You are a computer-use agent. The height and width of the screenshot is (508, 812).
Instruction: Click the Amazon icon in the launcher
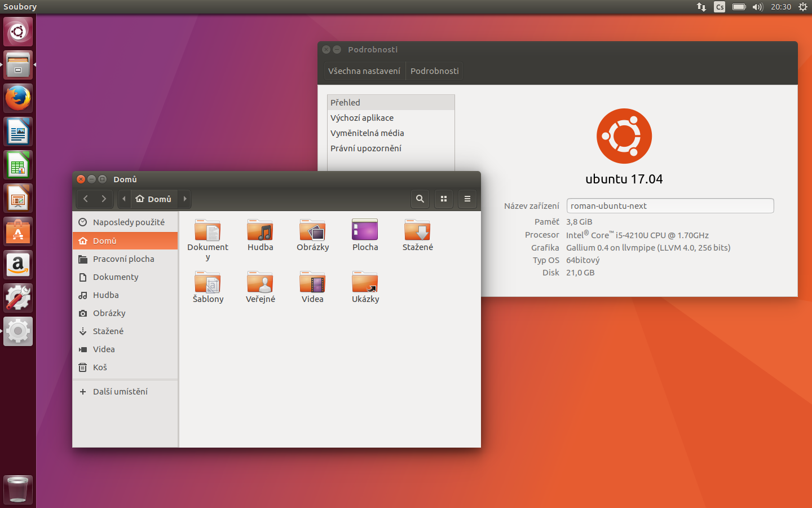[17, 264]
